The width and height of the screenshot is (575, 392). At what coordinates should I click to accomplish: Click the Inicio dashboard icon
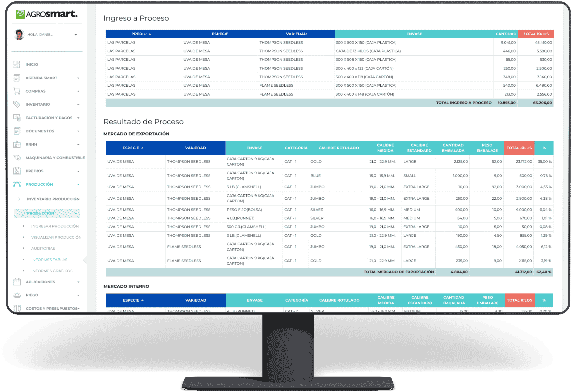(17, 64)
